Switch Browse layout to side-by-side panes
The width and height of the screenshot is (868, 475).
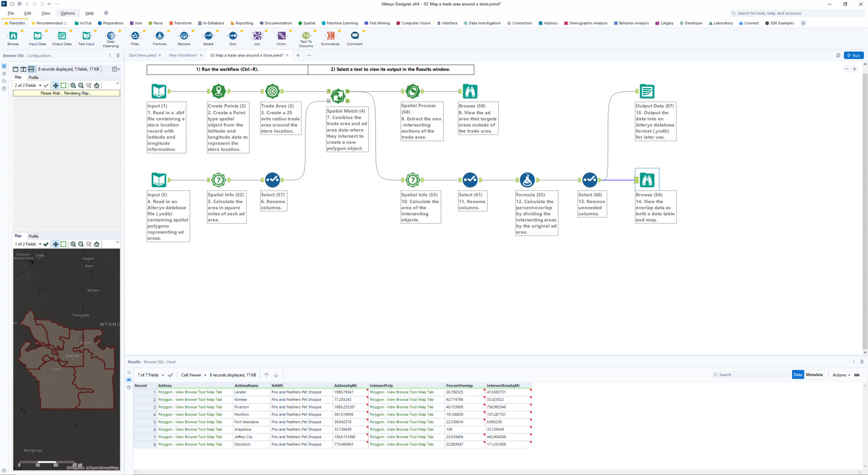pos(23,69)
